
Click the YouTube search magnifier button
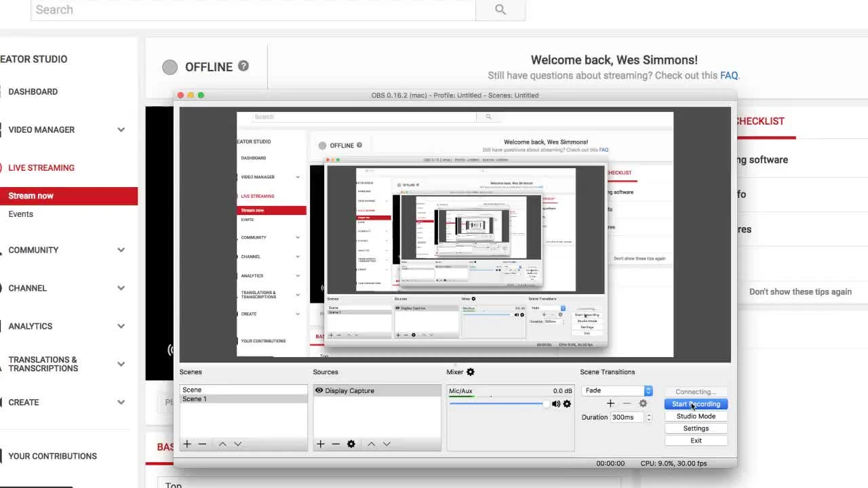[500, 9]
